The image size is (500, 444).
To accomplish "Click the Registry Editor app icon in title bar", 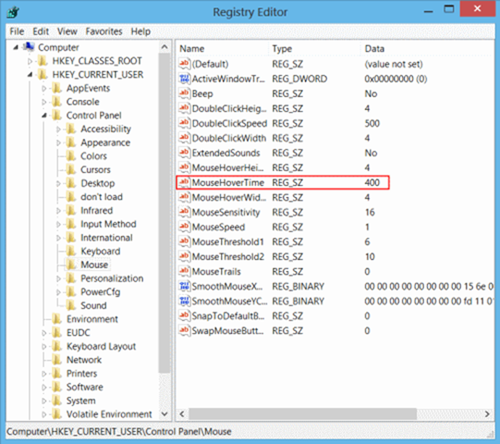I will (x=13, y=12).
